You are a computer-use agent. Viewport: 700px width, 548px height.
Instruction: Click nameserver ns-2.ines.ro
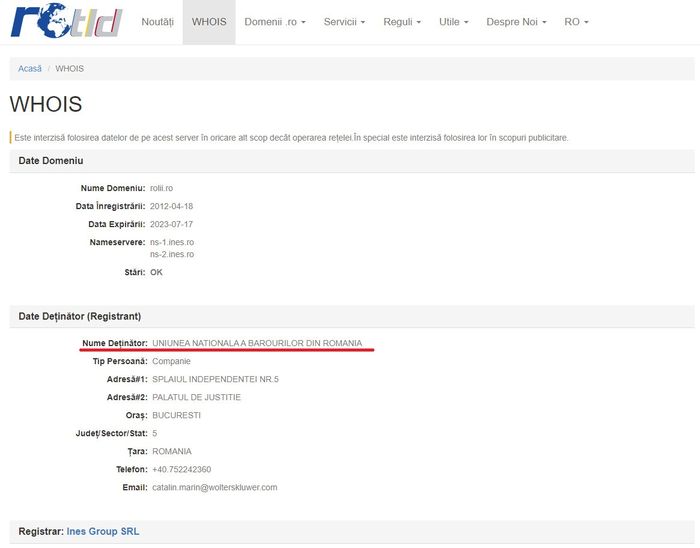pos(172,254)
